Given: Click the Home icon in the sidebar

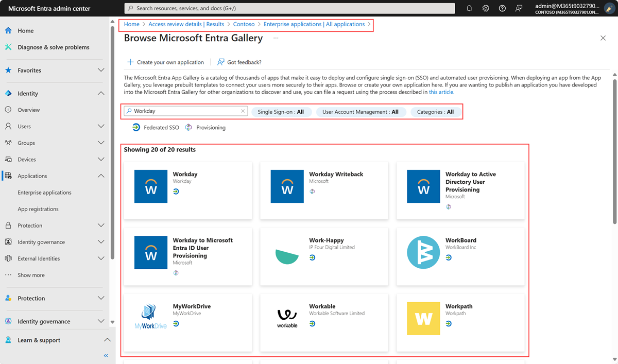Looking at the screenshot, I should [x=7, y=30].
